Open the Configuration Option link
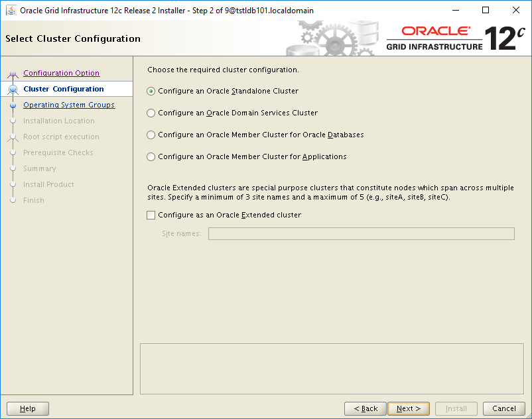This screenshot has height=419, width=532. [x=61, y=73]
